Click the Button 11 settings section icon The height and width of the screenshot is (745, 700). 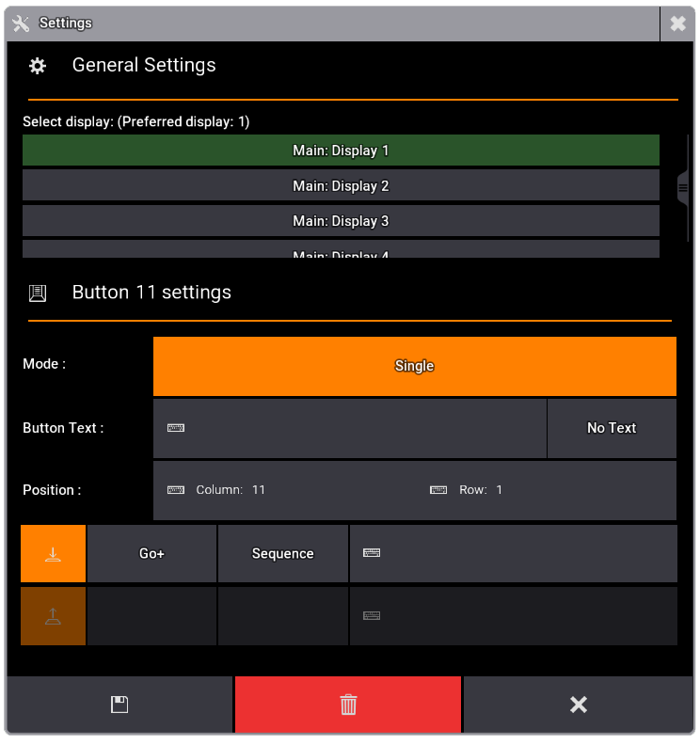coord(38,293)
